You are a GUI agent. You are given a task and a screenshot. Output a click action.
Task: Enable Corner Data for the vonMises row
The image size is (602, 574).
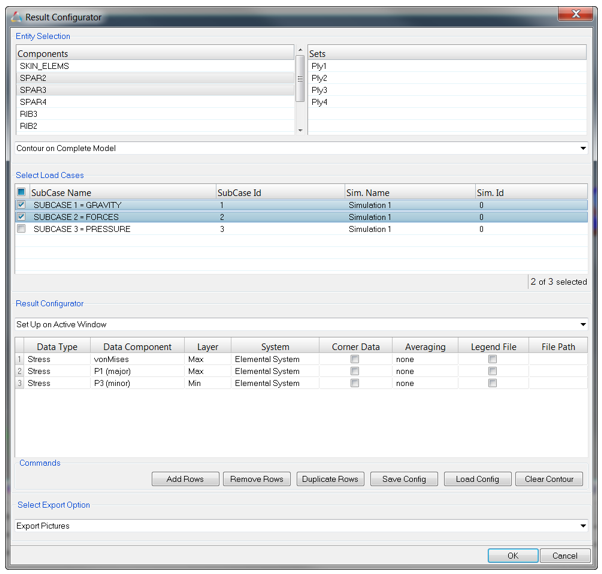pyautogui.click(x=355, y=359)
